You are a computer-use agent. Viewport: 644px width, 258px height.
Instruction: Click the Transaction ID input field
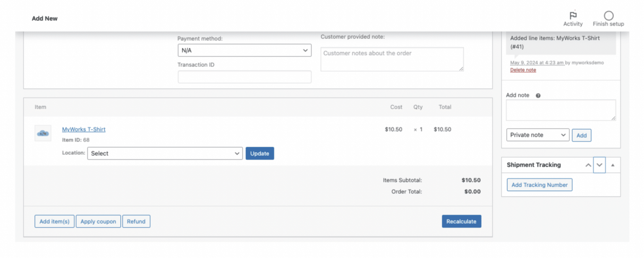pos(244,77)
